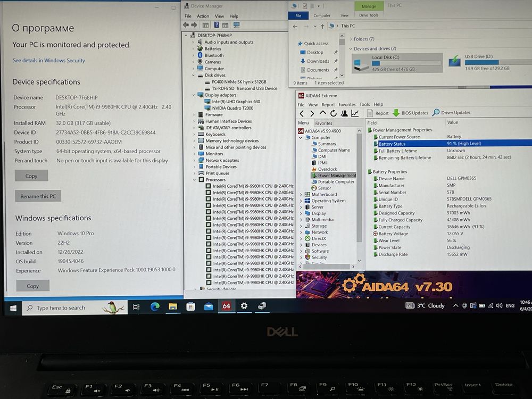The image size is (532, 399).
Task: Click Wi-Fi network icon in system tray
Action: [x=491, y=306]
